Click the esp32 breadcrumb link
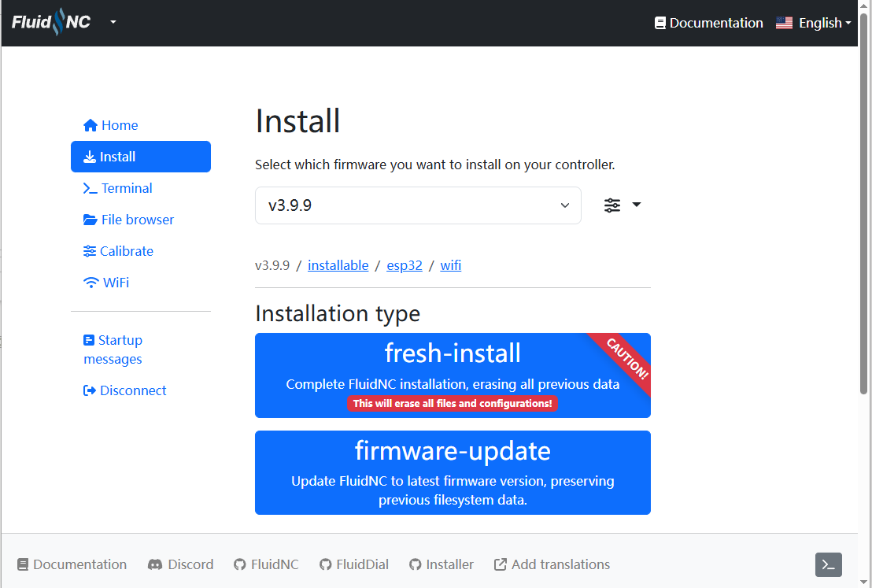 point(405,265)
